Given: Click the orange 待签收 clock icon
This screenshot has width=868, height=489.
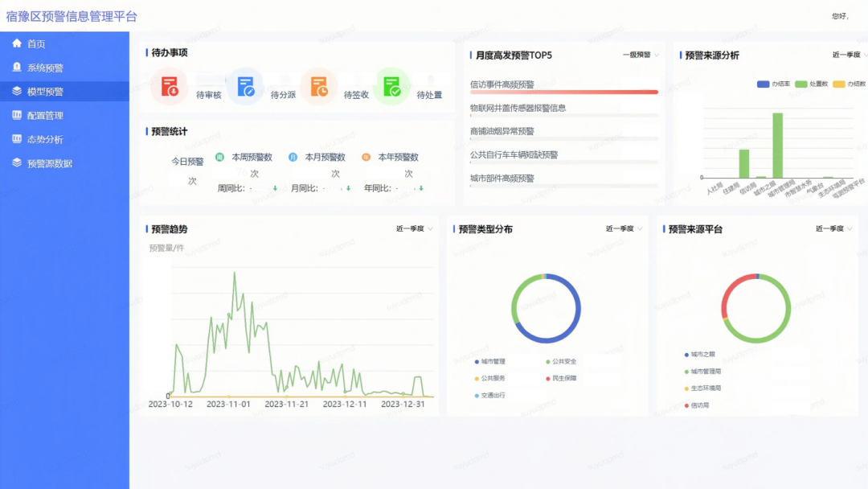Looking at the screenshot, I should [319, 86].
